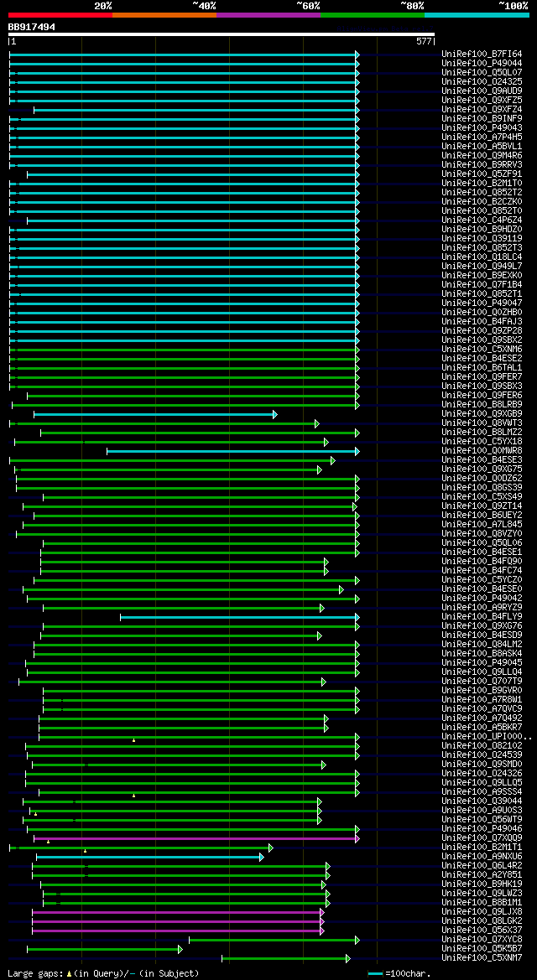
Task: Open hit UniRef100_B7FI64
Action: pyautogui.click(x=482, y=54)
